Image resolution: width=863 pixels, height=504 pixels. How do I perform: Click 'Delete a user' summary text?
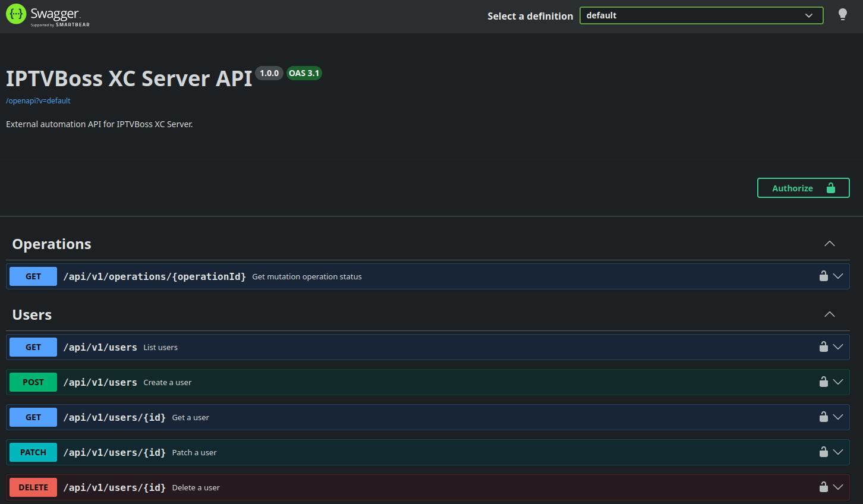196,488
